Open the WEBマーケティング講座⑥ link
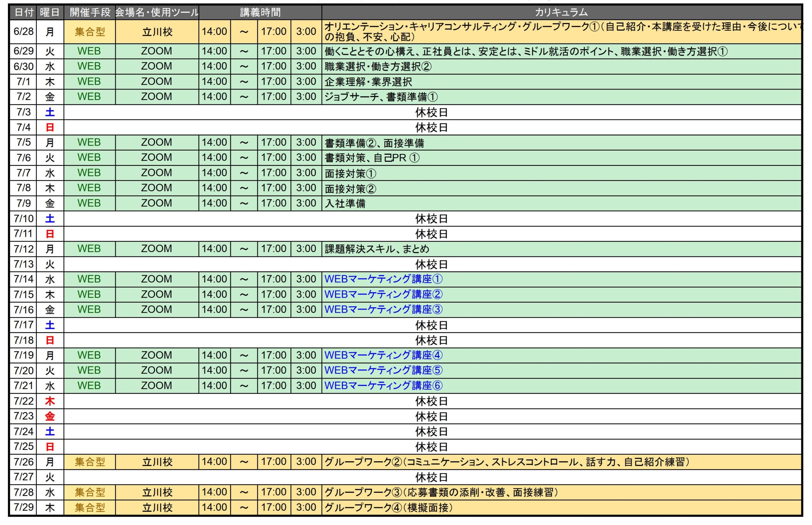Image resolution: width=812 pixels, height=525 pixels. pos(383,386)
